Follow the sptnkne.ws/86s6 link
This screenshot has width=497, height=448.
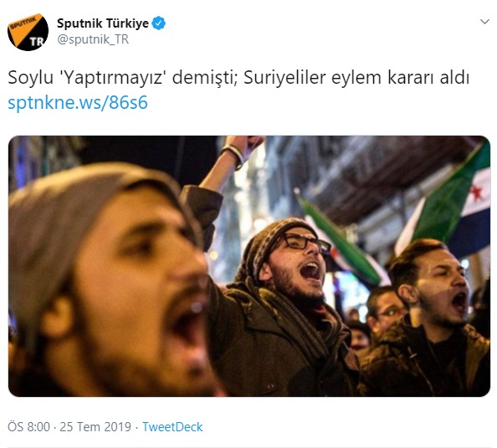[x=78, y=102]
